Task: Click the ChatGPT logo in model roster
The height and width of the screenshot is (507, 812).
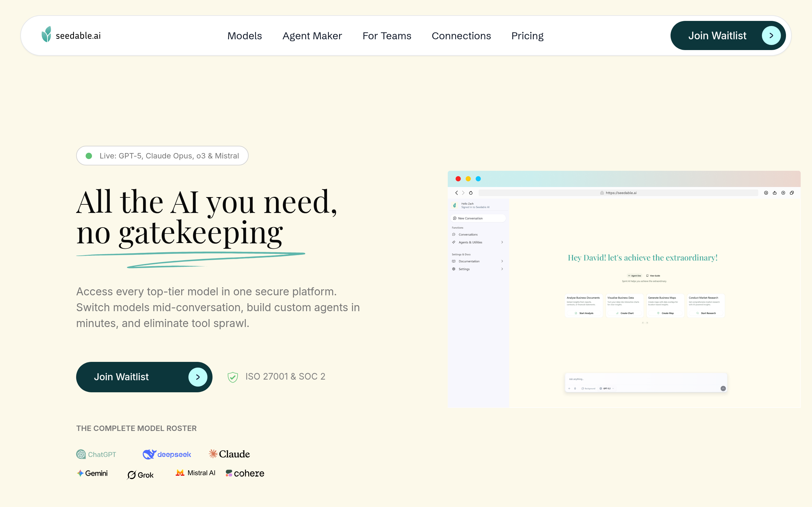Action: pyautogui.click(x=96, y=454)
